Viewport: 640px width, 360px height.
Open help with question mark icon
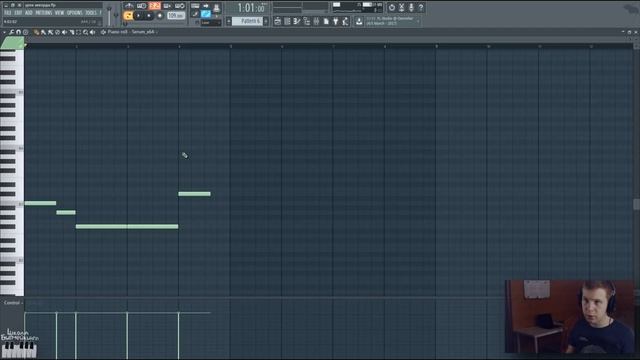click(421, 7)
